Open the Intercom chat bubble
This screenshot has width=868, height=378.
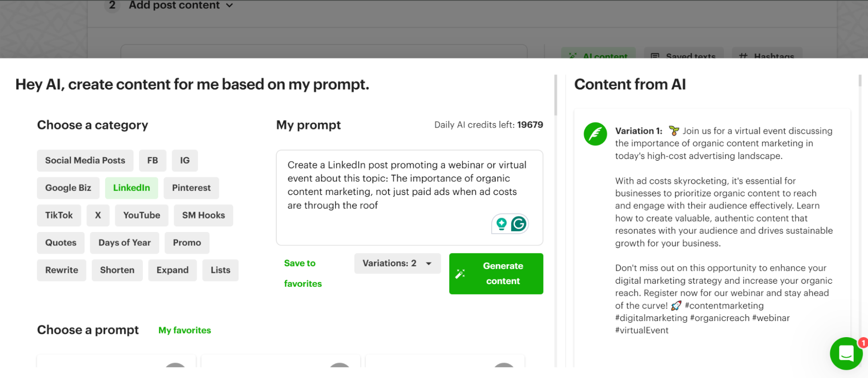846,353
